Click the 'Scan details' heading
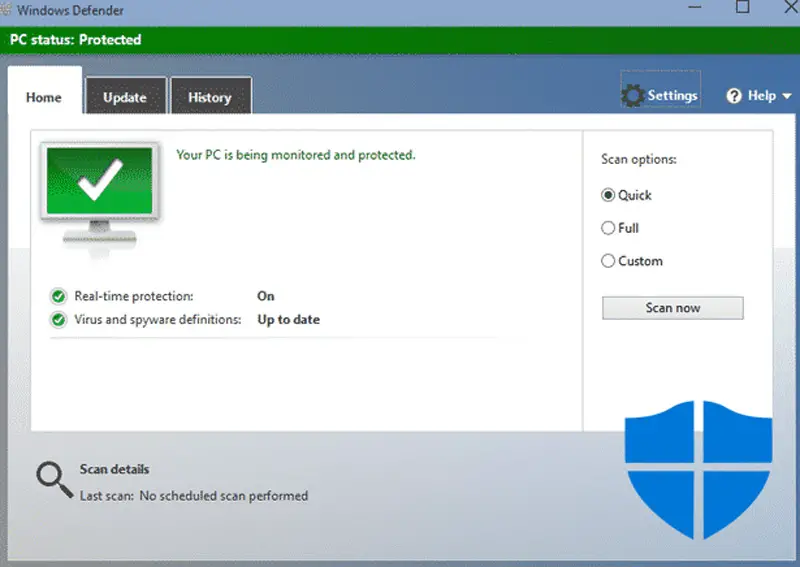 pos(114,469)
